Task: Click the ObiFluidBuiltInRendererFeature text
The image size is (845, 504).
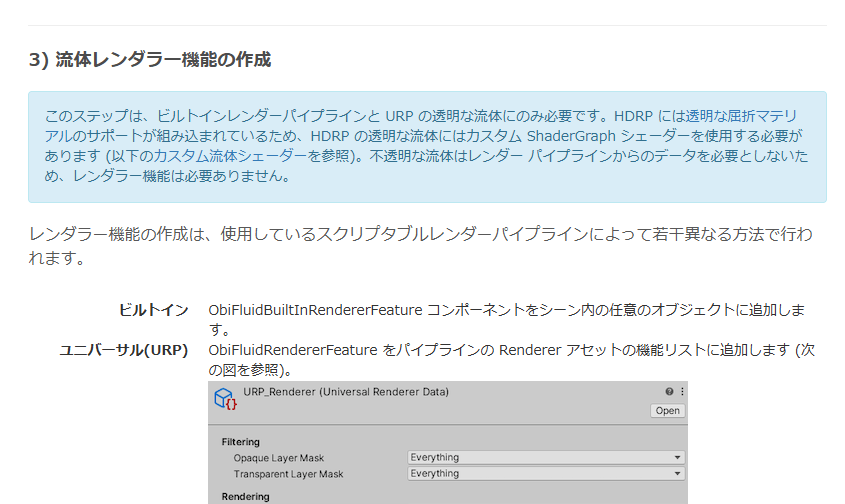Action: click(x=315, y=310)
